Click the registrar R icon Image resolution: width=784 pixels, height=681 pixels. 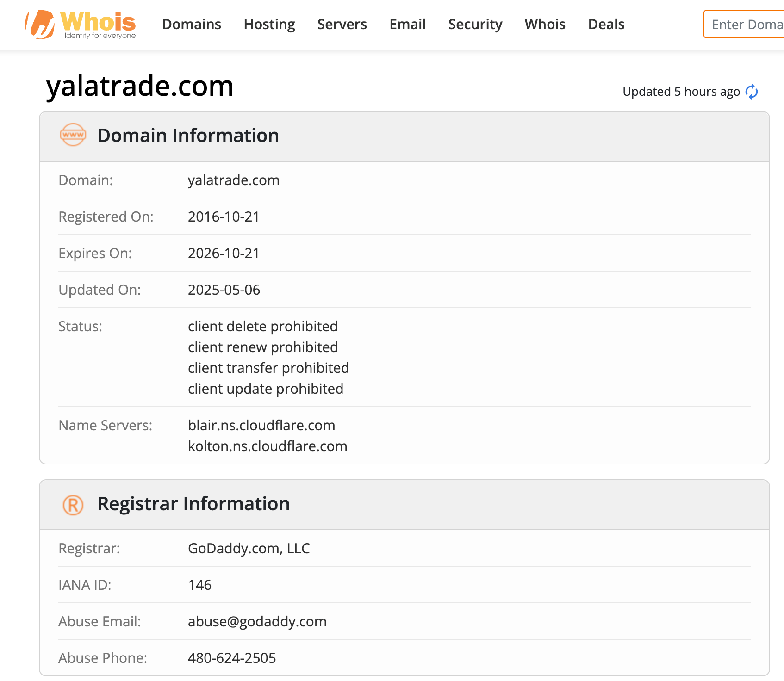[73, 505]
